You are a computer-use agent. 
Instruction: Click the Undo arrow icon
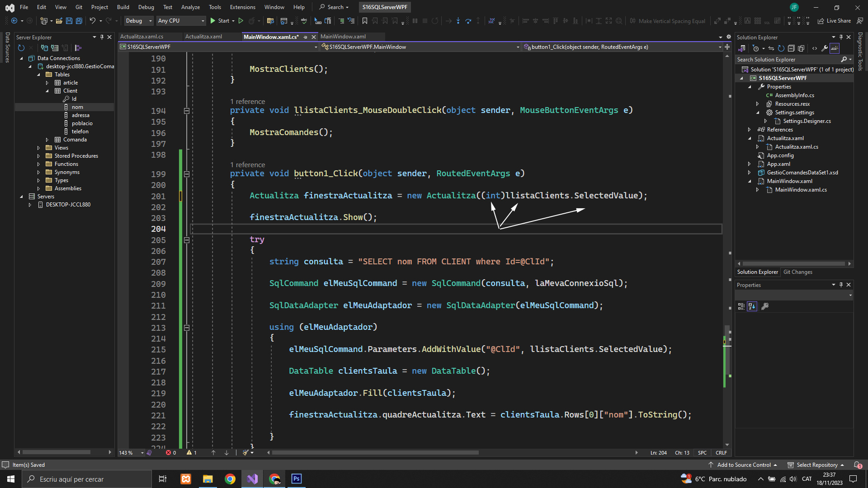(x=92, y=21)
